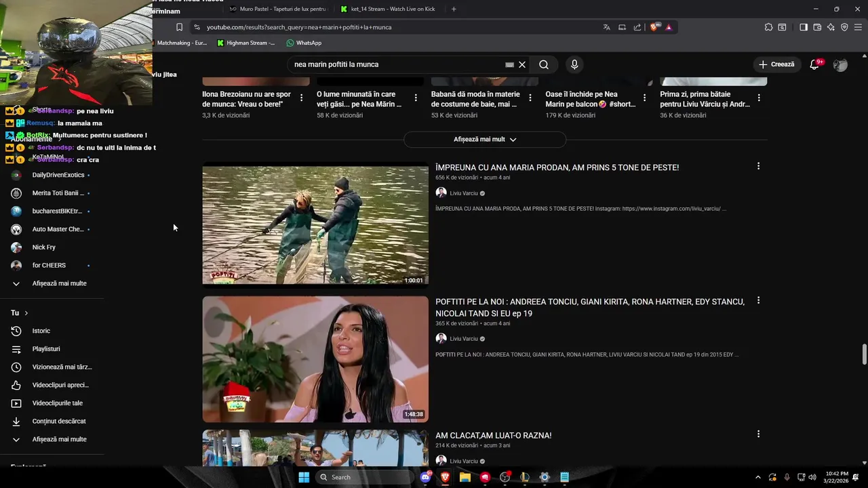Screen dimensions: 868x488
Task: Expand 'Afișează mai mult' shorts shelf button
Action: [485, 140]
